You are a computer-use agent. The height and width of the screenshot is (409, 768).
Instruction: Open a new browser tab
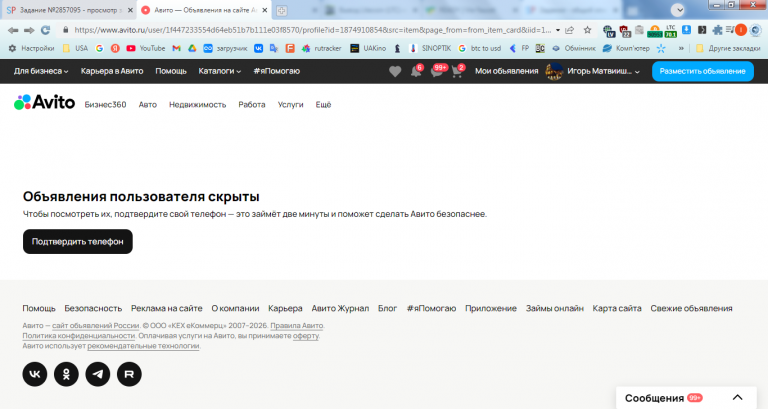pos(282,10)
